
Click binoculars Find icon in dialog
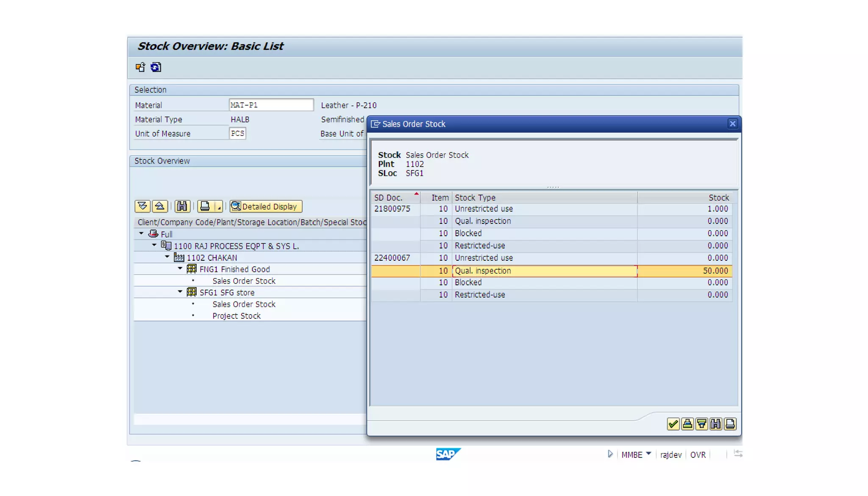716,424
